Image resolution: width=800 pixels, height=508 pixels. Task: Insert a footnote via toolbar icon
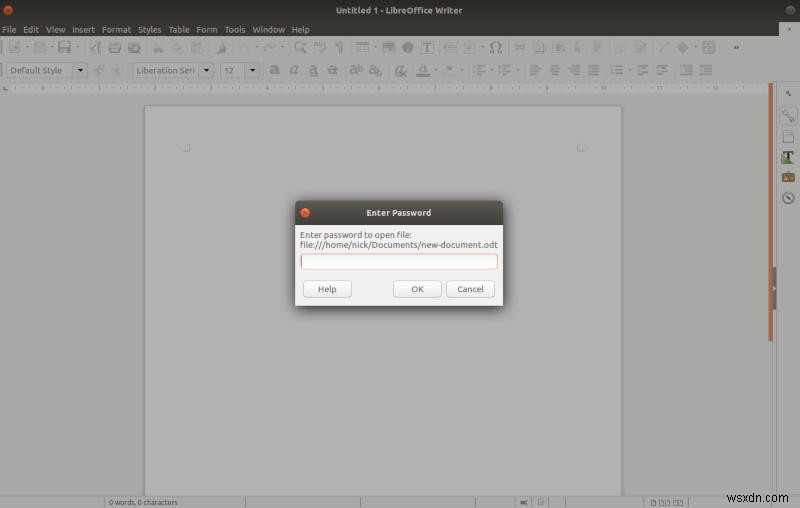(x=539, y=47)
